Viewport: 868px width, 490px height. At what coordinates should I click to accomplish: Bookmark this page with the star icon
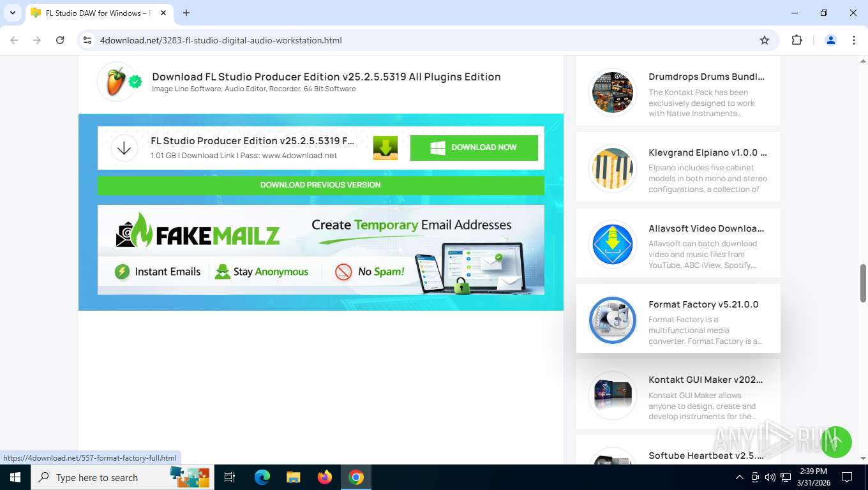(x=765, y=40)
